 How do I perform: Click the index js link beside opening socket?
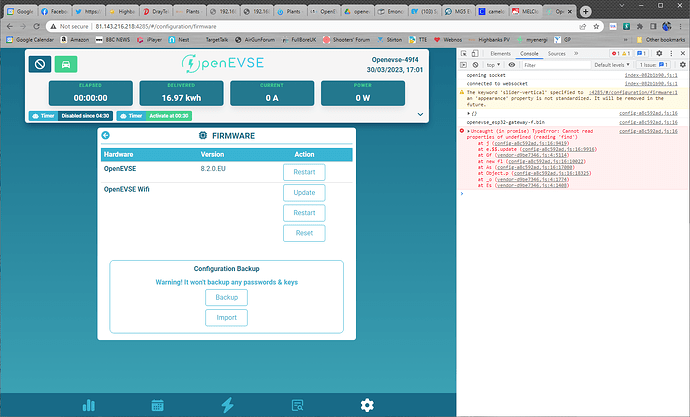point(651,75)
